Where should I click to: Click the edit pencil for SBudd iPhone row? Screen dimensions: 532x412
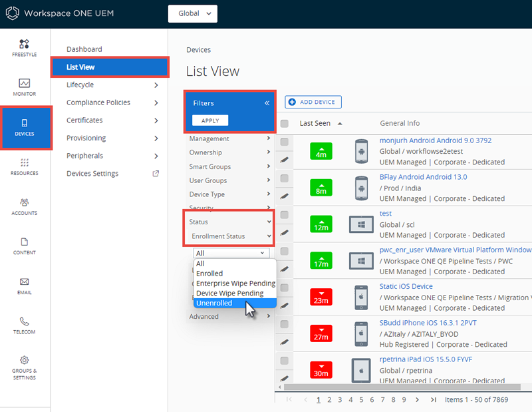[x=285, y=342]
